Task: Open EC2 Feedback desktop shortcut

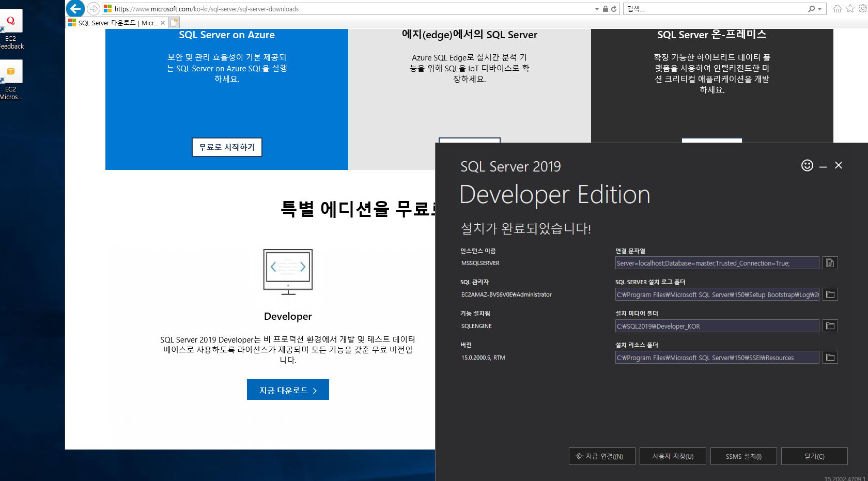Action: click(x=11, y=30)
